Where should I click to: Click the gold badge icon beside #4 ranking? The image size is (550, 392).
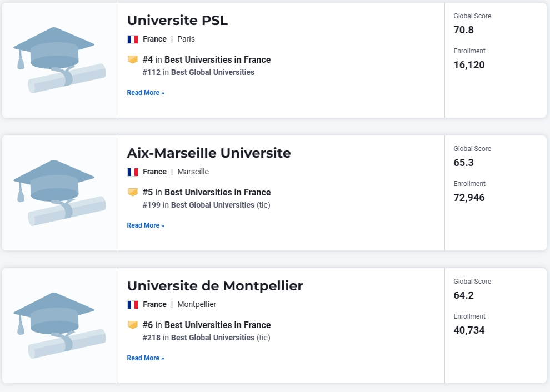133,59
